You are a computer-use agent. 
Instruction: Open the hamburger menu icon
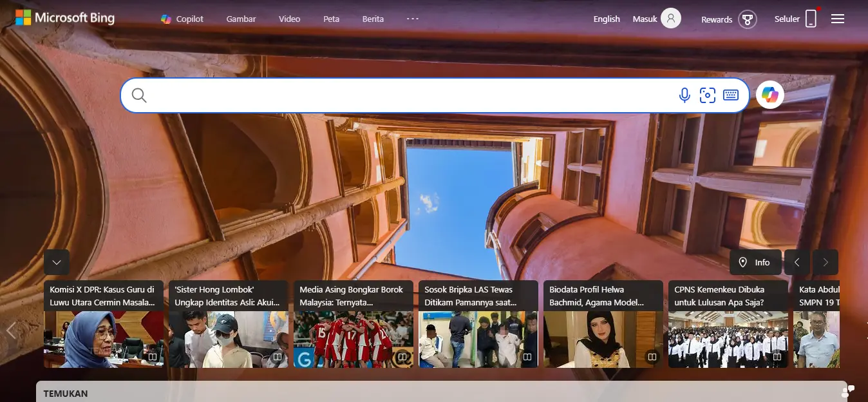point(838,19)
